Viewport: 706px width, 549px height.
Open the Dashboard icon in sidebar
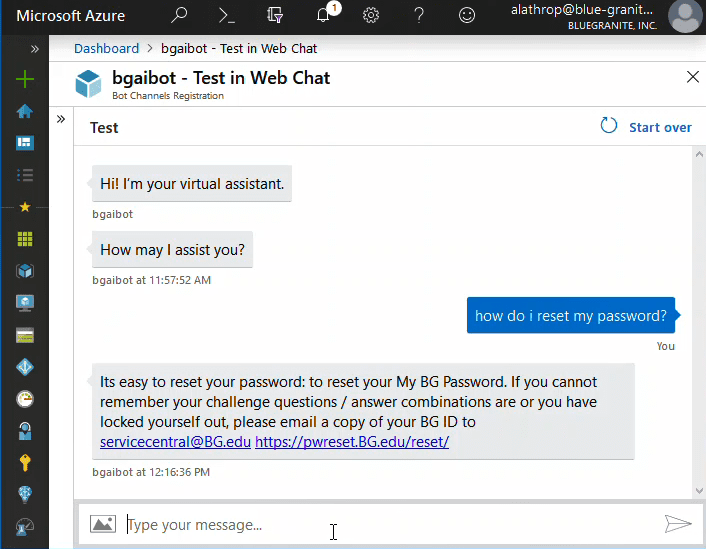pyautogui.click(x=25, y=143)
